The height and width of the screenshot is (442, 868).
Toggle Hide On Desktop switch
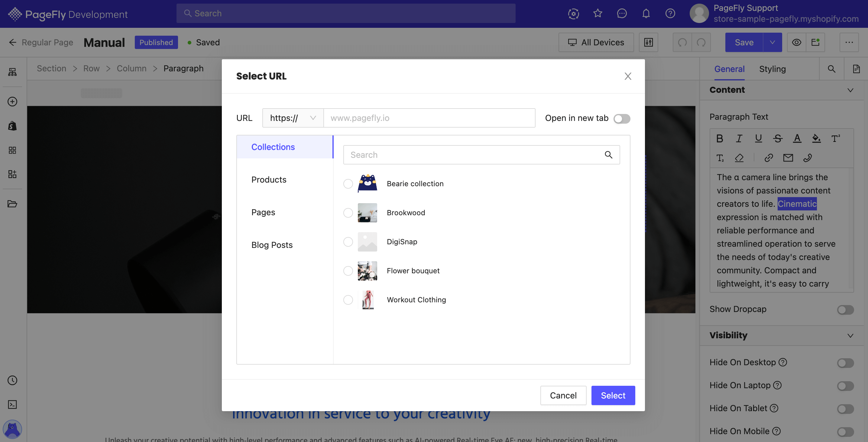[845, 363]
